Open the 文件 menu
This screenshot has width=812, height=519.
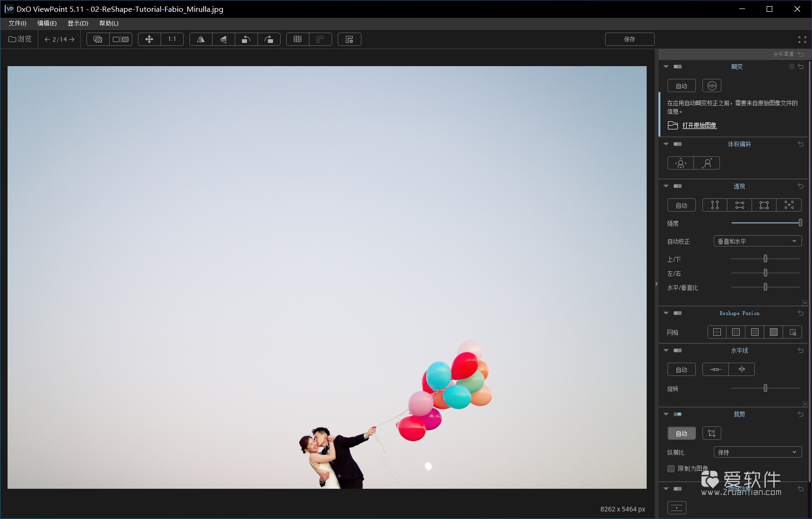(x=17, y=23)
